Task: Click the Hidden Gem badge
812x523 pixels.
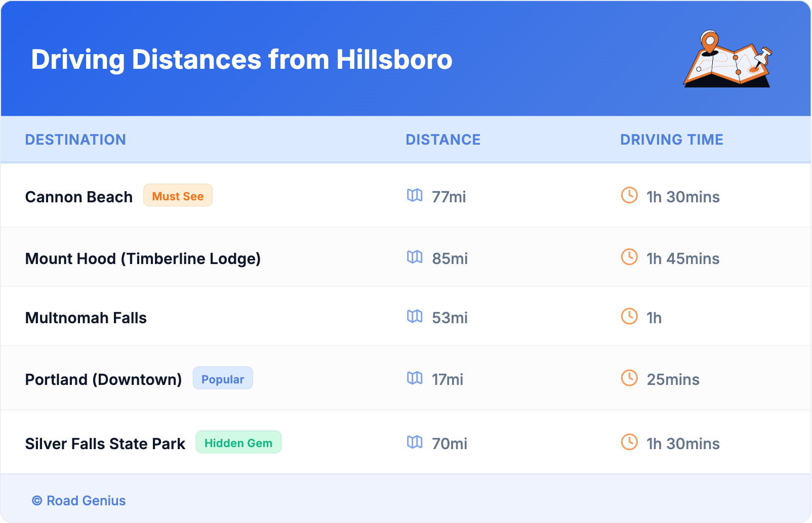Action: click(238, 443)
